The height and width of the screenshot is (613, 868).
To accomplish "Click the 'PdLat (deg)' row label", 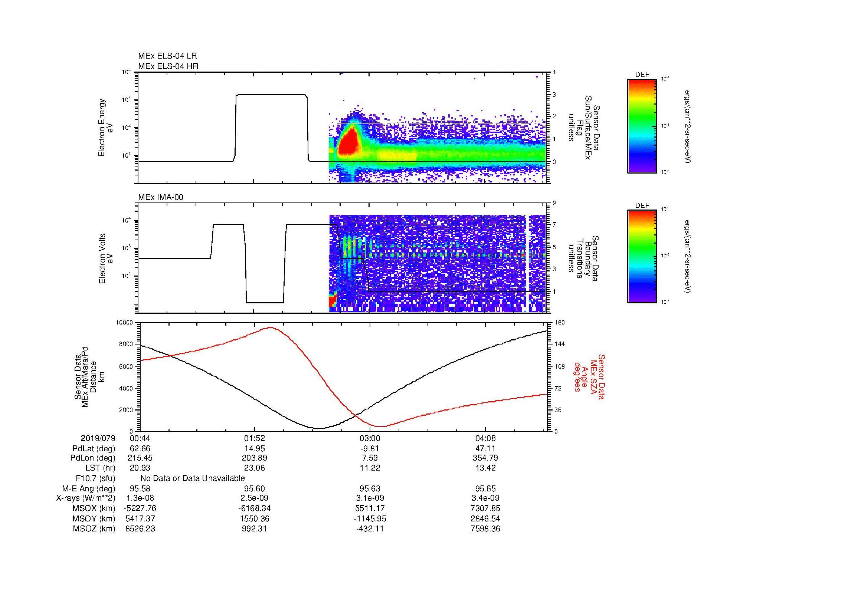I will tap(94, 449).
